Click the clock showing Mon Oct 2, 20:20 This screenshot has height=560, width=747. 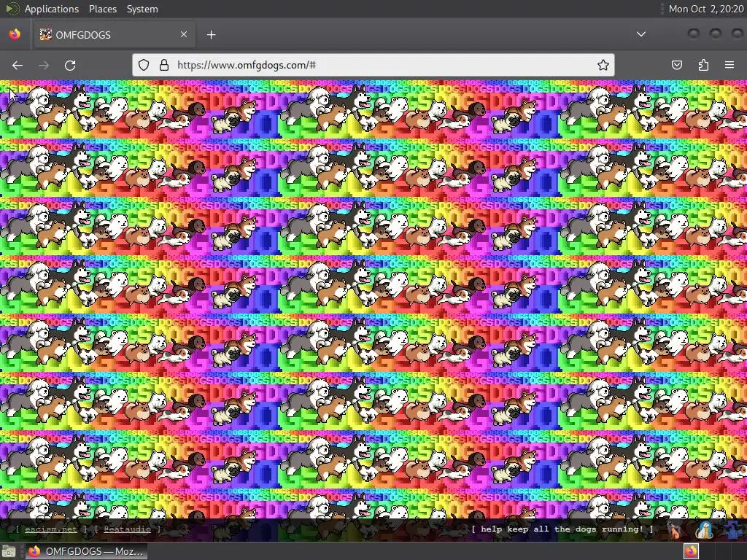pos(706,9)
